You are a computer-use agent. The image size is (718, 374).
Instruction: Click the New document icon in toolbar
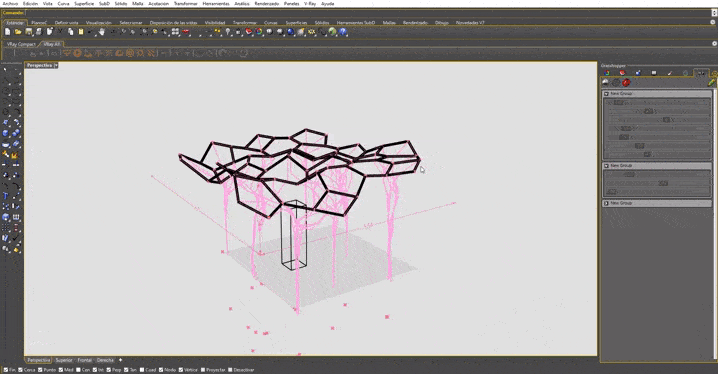pos(7,32)
